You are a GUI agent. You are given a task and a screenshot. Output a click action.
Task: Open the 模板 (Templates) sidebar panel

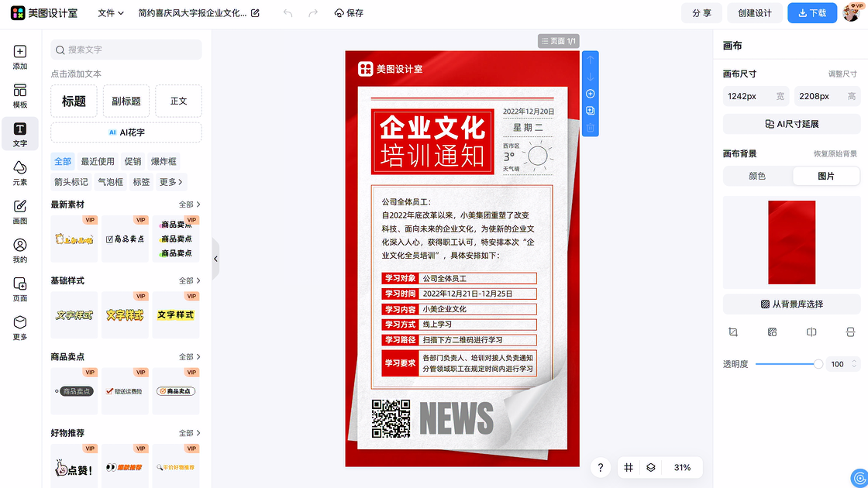(20, 96)
